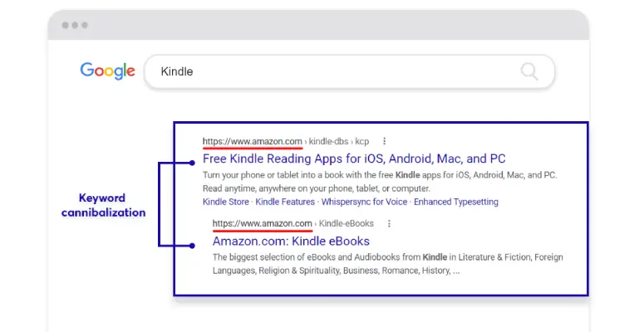Click snippet starting 'Turn your phone or tablet'
This screenshot has width=644, height=332.
[x=380, y=182]
